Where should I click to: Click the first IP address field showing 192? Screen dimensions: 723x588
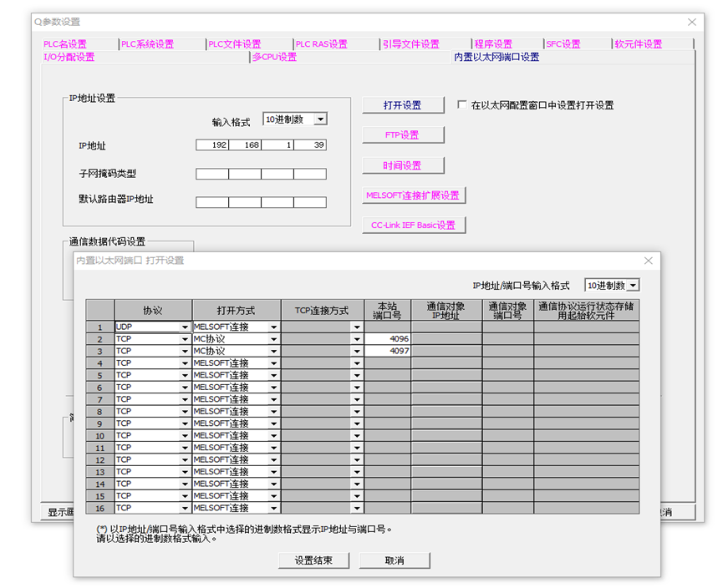point(212,144)
